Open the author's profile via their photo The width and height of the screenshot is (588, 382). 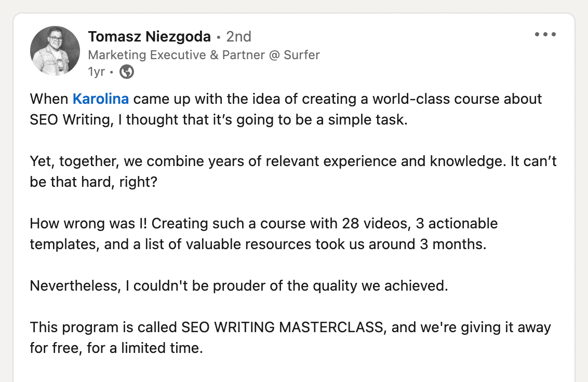click(x=55, y=50)
